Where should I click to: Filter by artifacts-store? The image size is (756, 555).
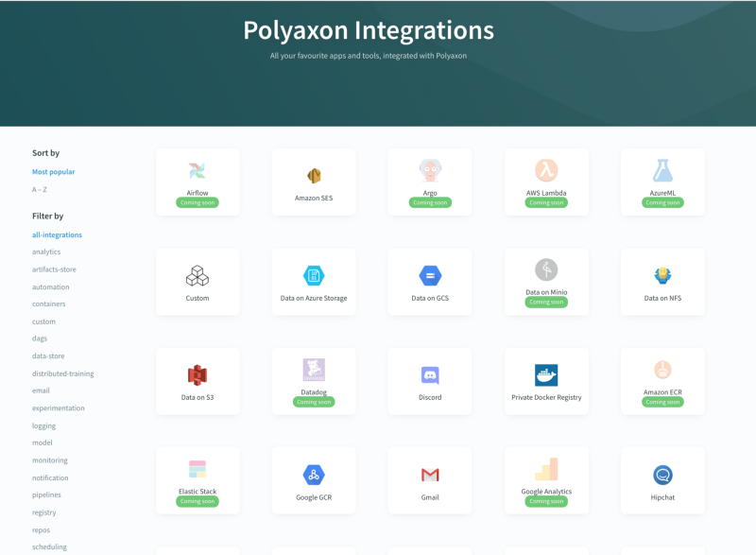[x=54, y=269]
